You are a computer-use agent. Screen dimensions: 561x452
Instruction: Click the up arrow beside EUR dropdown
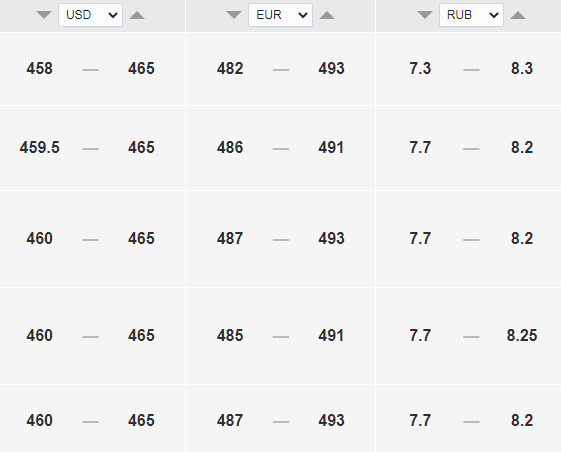(327, 15)
